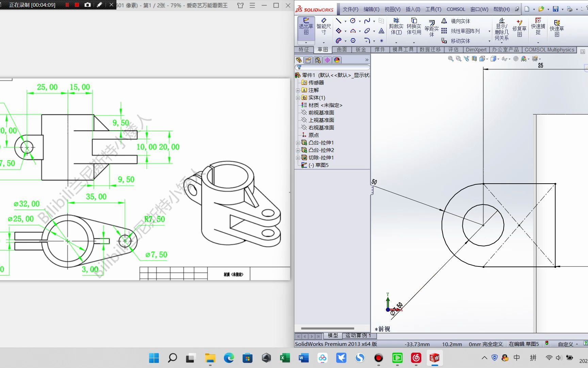Click the 等距实体 Offset Entities tool
588x368 pixels.
click(x=431, y=27)
